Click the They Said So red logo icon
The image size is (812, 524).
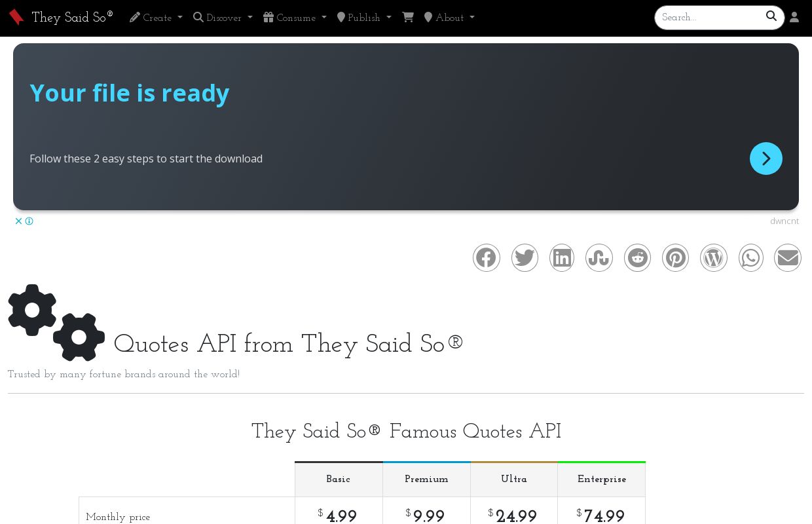click(16, 18)
